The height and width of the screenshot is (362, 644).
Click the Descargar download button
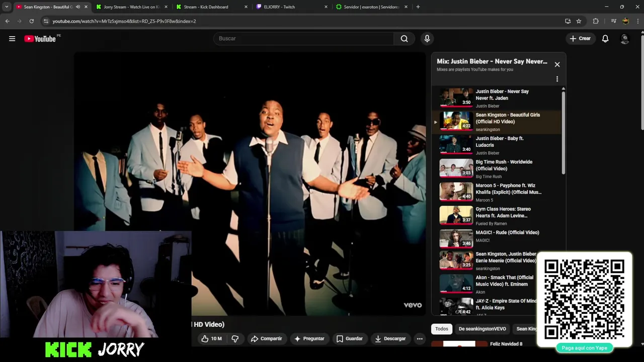(x=390, y=339)
